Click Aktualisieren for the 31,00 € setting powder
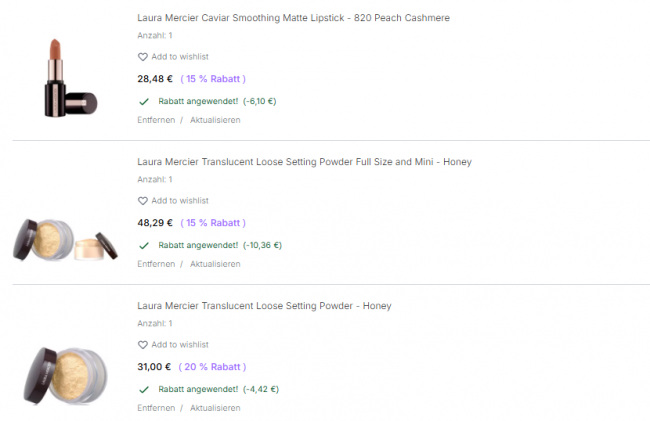 point(215,408)
